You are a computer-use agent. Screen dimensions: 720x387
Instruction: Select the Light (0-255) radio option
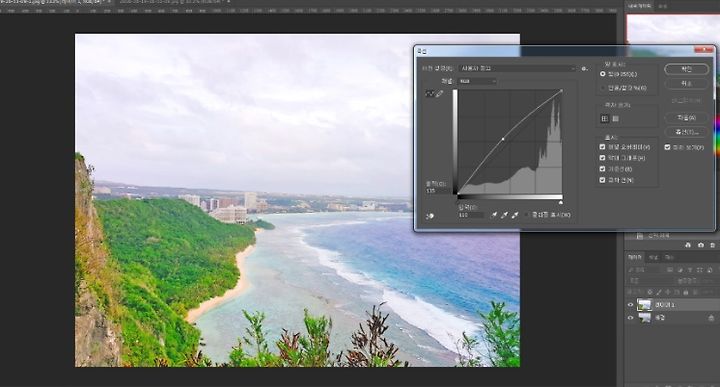click(x=602, y=74)
